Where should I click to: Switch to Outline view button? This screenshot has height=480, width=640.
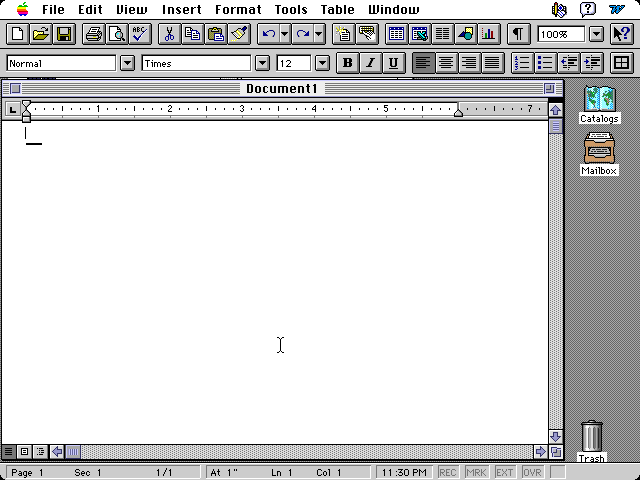[x=40, y=451]
